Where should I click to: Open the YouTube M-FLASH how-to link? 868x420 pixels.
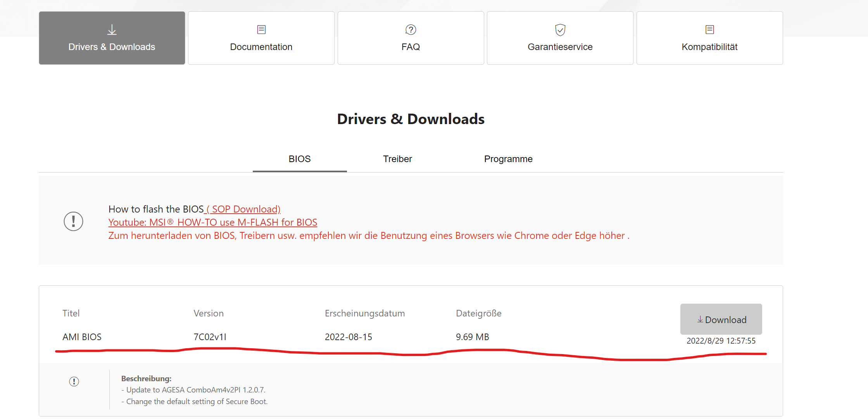coord(212,223)
